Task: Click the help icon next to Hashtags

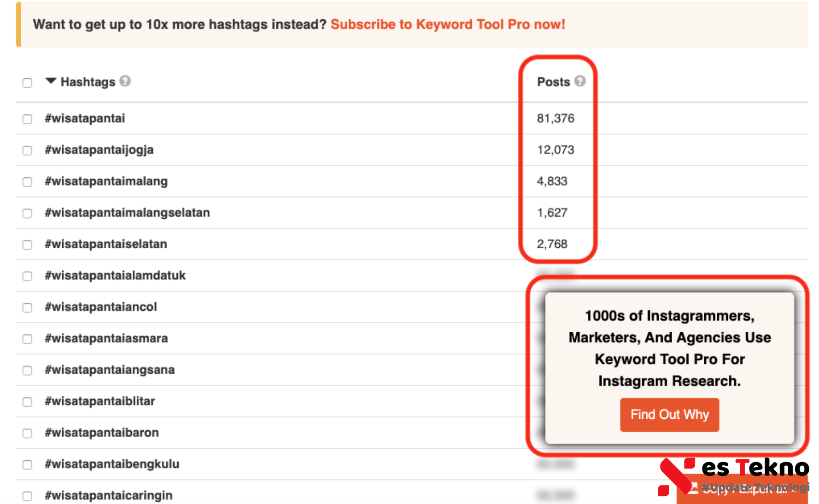Action: pyautogui.click(x=125, y=82)
